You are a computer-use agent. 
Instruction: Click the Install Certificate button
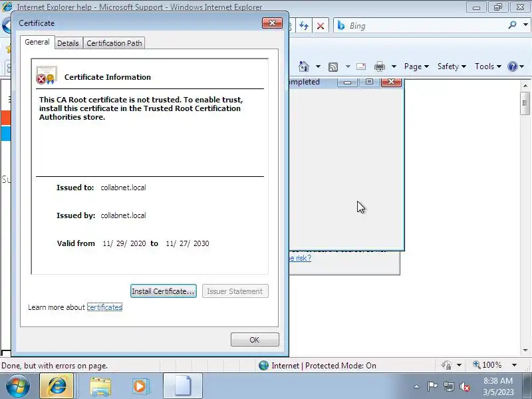click(163, 291)
